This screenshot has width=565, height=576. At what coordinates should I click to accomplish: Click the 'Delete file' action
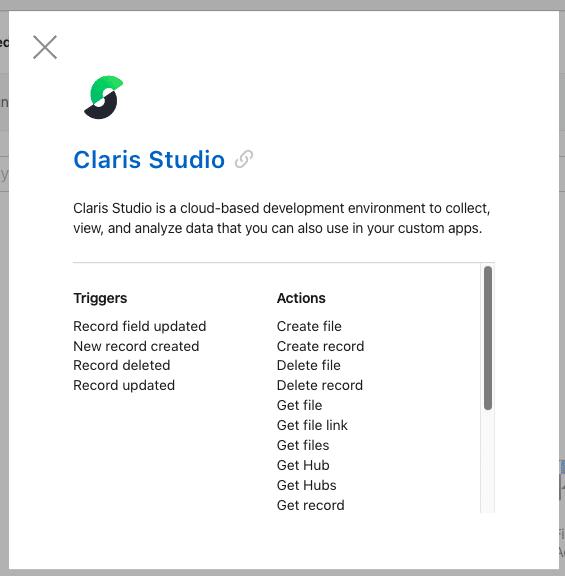tap(309, 366)
